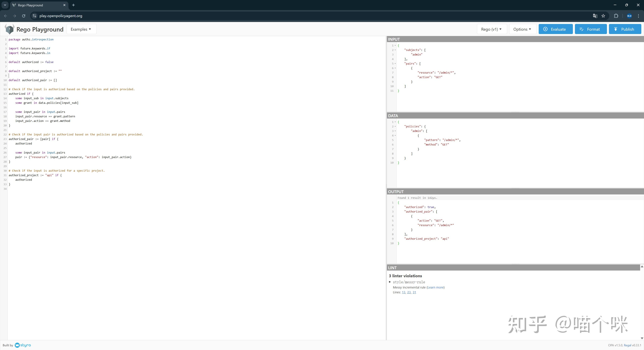Open the browser profile avatar
The image size is (644, 350).
(629, 16)
